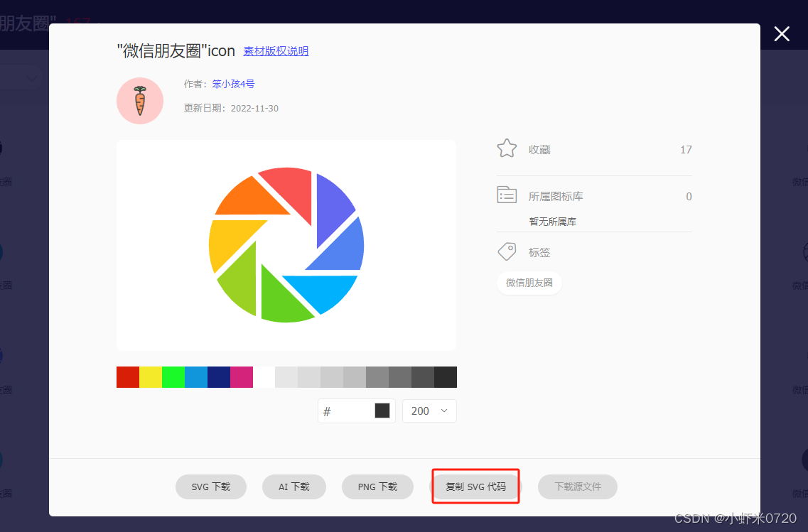Image resolution: width=808 pixels, height=532 pixels.
Task: Pick the red color swatch
Action: 128,377
